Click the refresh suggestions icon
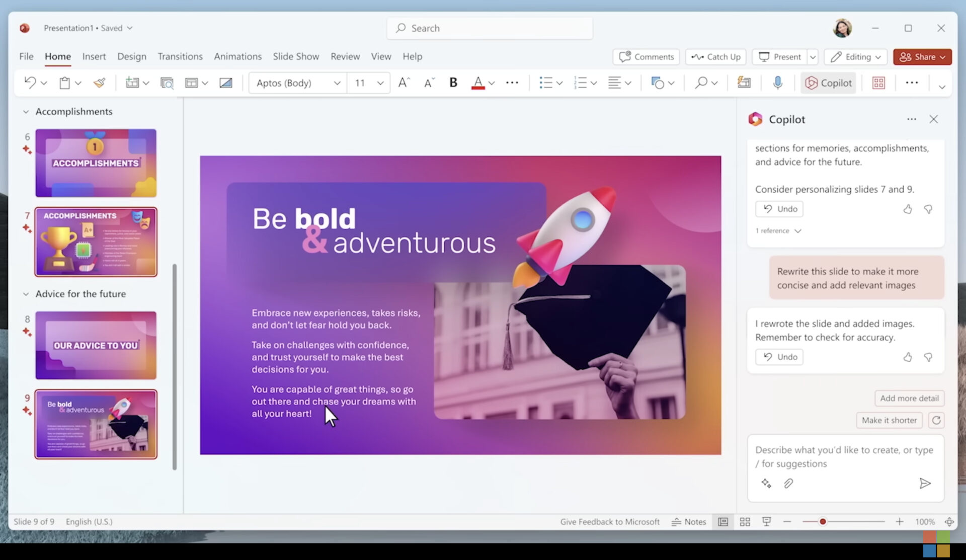 [x=936, y=420]
